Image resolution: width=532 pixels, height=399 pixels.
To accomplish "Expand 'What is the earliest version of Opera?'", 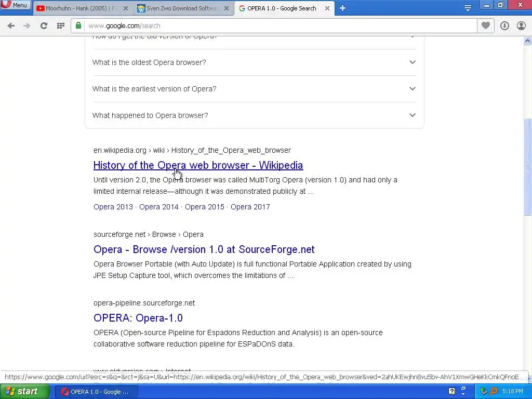I will pos(254,89).
